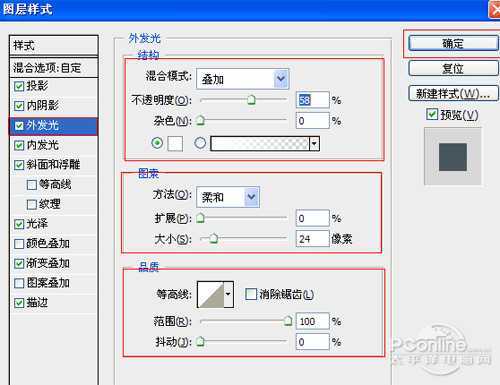500x385 pixels.
Task: Select the 投影 style row label
Action: [37, 86]
